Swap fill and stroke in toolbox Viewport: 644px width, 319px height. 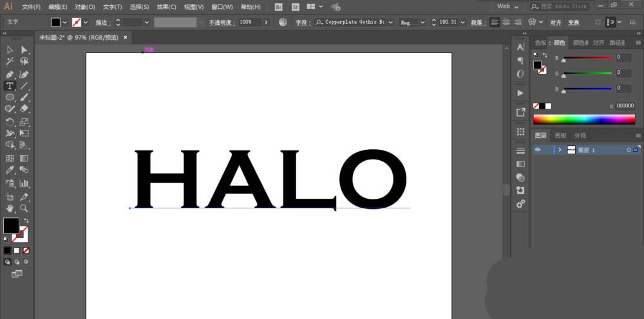coord(26,221)
